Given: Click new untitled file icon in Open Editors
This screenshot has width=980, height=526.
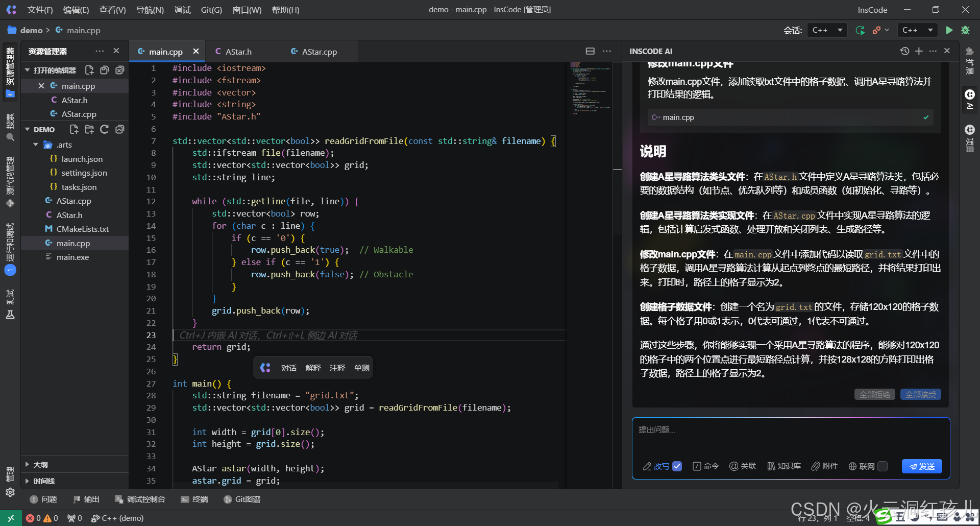Looking at the screenshot, I should (x=89, y=70).
